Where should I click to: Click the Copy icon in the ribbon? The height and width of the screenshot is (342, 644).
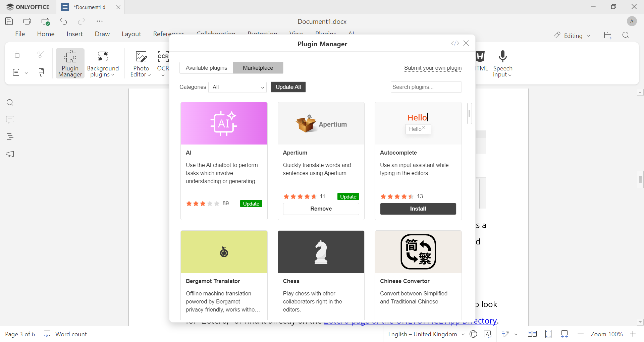(x=16, y=54)
